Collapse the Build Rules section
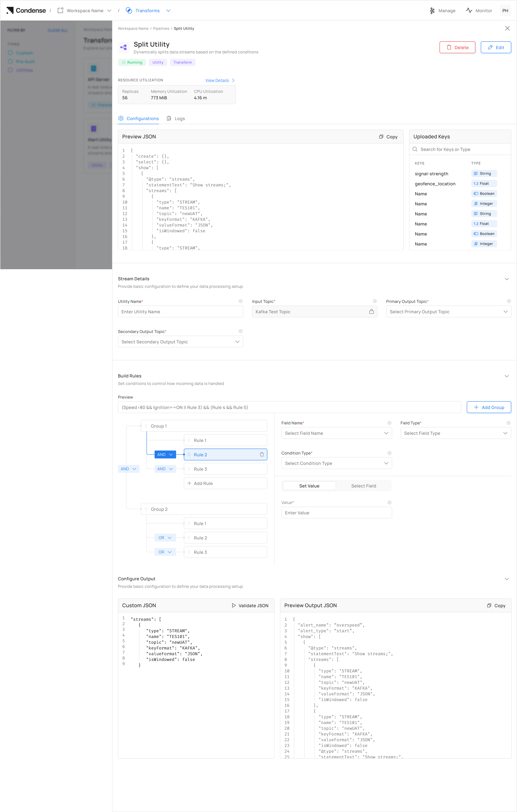517x812 pixels. pos(506,376)
